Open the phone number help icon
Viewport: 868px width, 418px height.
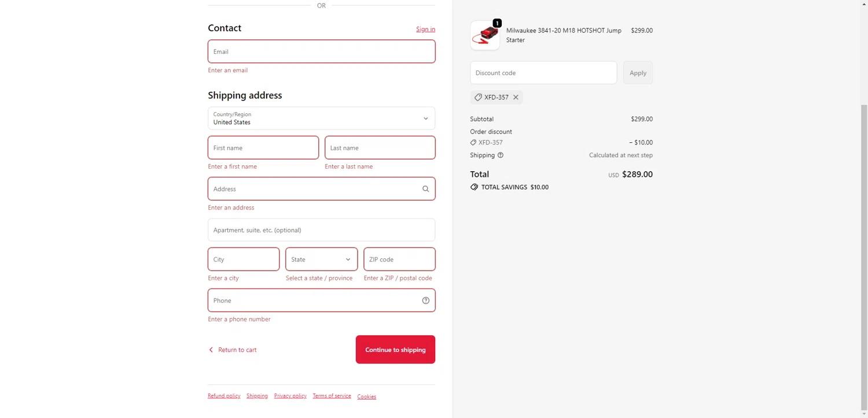pyautogui.click(x=426, y=301)
